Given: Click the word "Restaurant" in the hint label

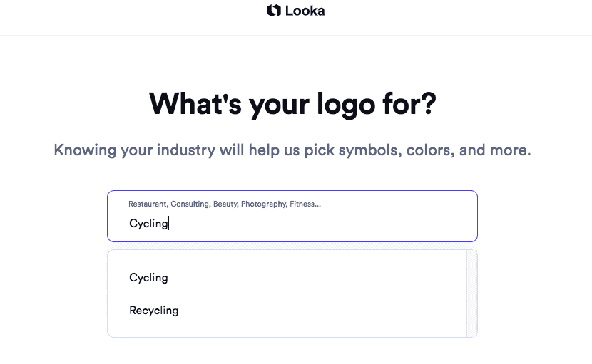Looking at the screenshot, I should tap(147, 204).
